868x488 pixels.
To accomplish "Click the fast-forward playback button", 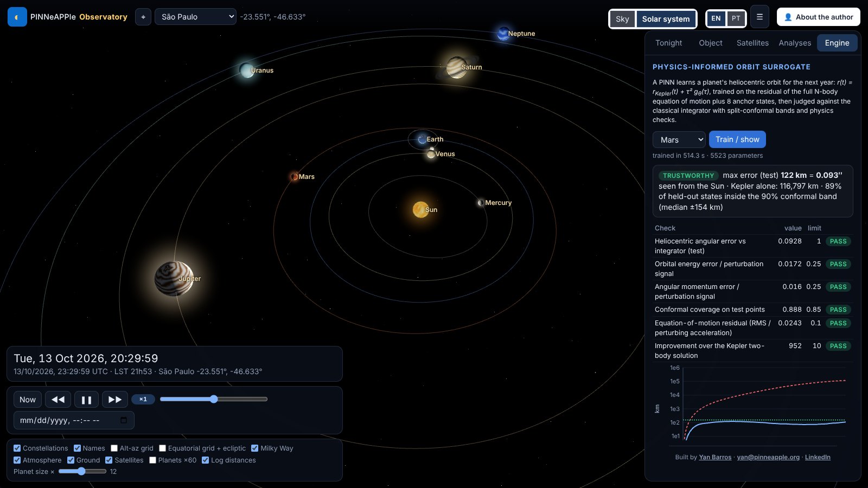I will (115, 400).
